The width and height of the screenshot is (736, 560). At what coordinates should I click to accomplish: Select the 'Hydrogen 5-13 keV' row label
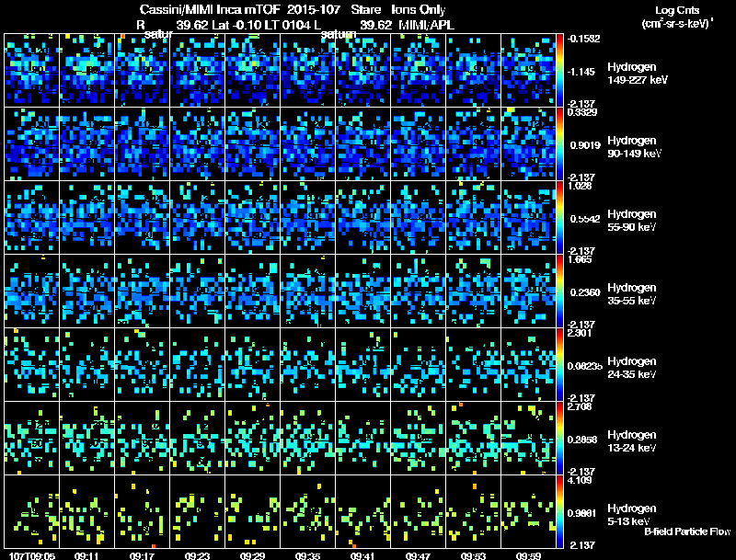pyautogui.click(x=632, y=515)
